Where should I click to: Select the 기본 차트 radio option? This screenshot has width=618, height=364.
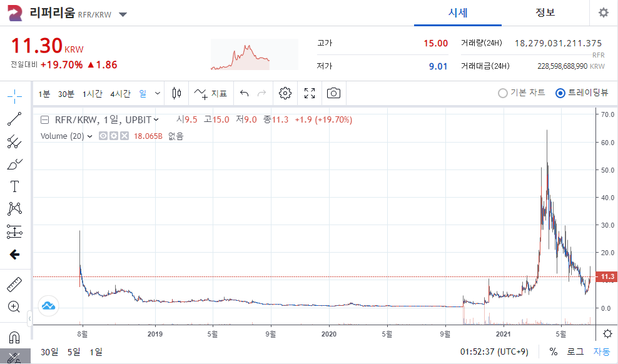[x=522, y=93]
